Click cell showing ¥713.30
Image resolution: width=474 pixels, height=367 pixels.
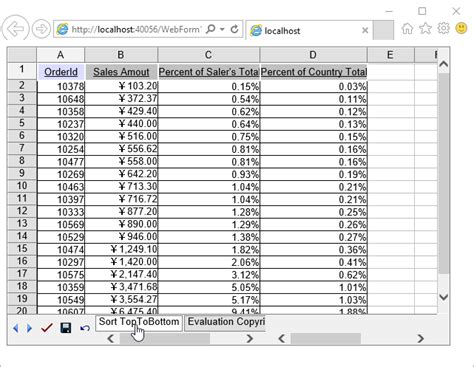pyautogui.click(x=121, y=187)
